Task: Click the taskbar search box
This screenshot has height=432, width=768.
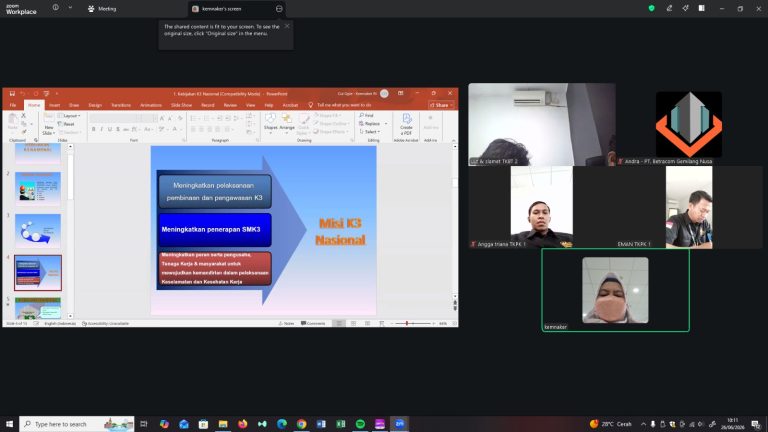Action: click(x=77, y=424)
